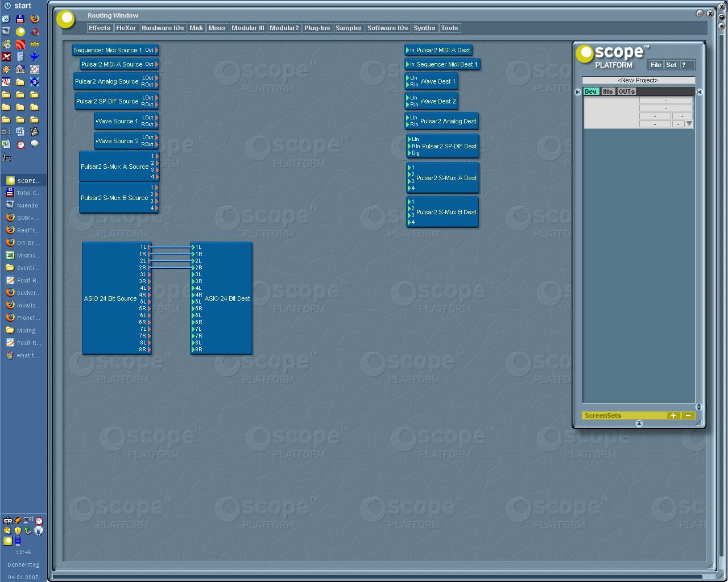
Task: Open the Synths menu
Action: [x=424, y=28]
